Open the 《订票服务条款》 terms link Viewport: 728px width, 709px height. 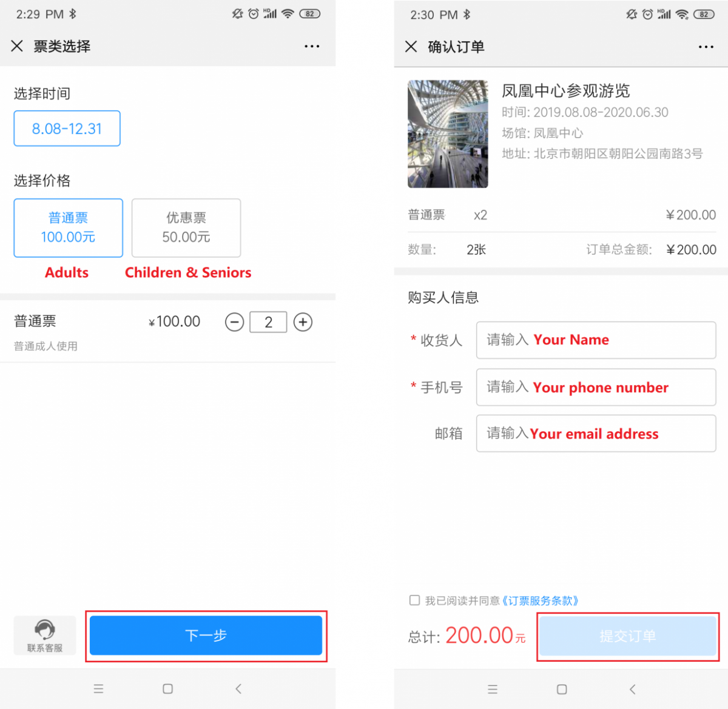(x=540, y=600)
